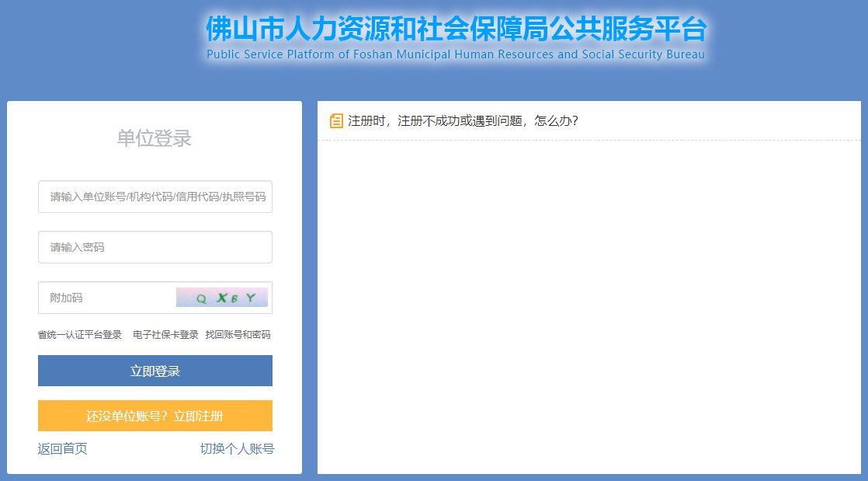
Task: Click the 佛山市人力资源和社会保障局公共服务平台 title
Action: tap(457, 30)
